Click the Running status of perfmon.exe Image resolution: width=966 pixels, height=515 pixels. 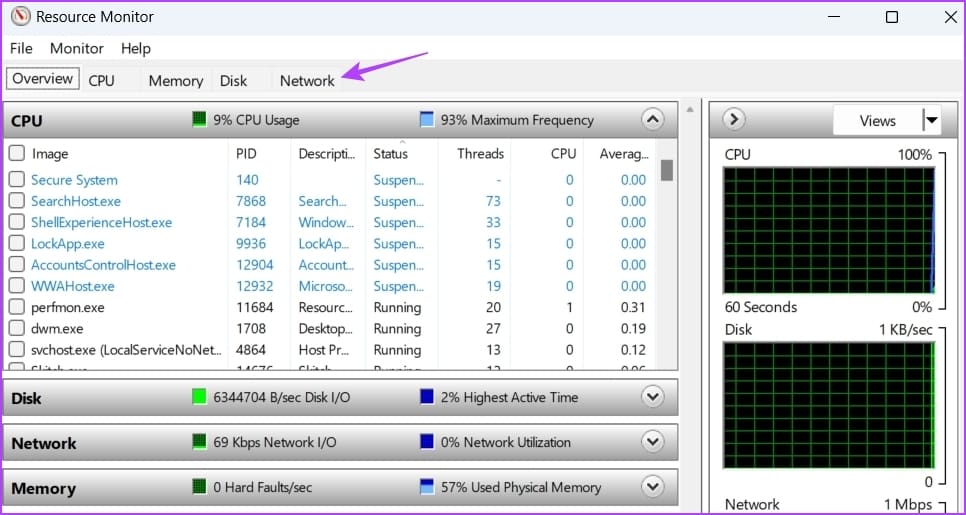[x=397, y=307]
